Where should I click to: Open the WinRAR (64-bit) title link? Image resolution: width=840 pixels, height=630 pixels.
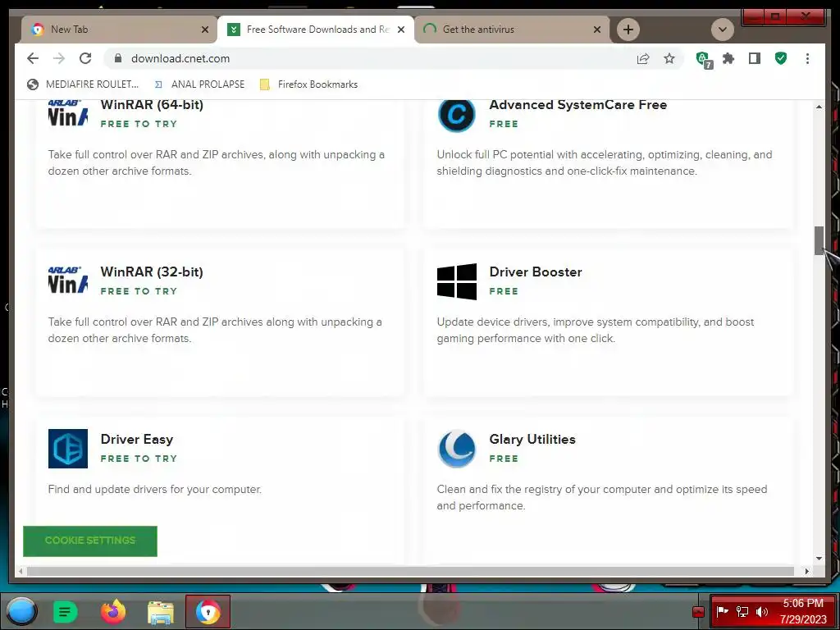click(152, 104)
